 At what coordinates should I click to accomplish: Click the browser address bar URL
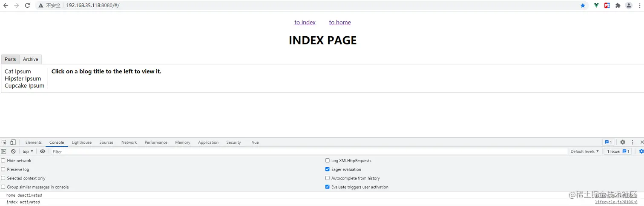(93, 6)
